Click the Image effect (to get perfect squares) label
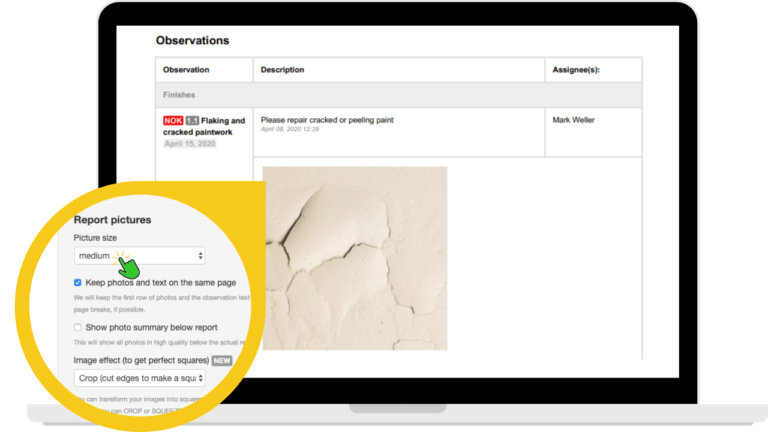 pos(141,360)
